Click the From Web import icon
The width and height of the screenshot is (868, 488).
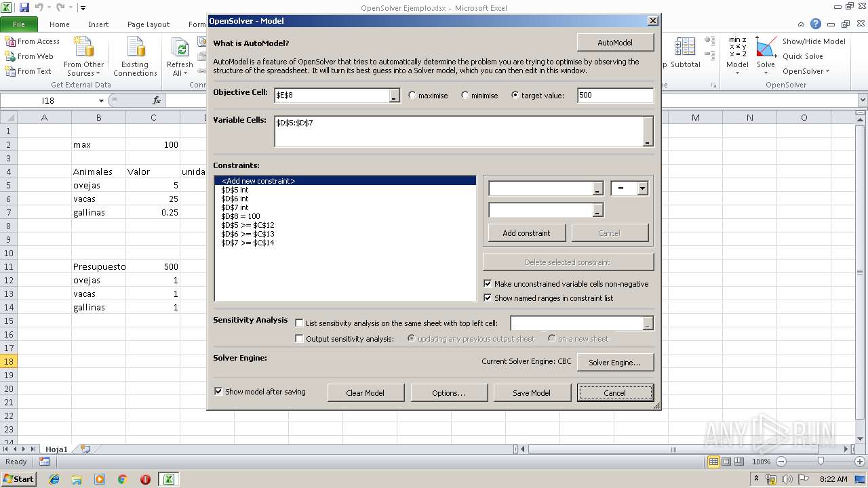coord(10,56)
